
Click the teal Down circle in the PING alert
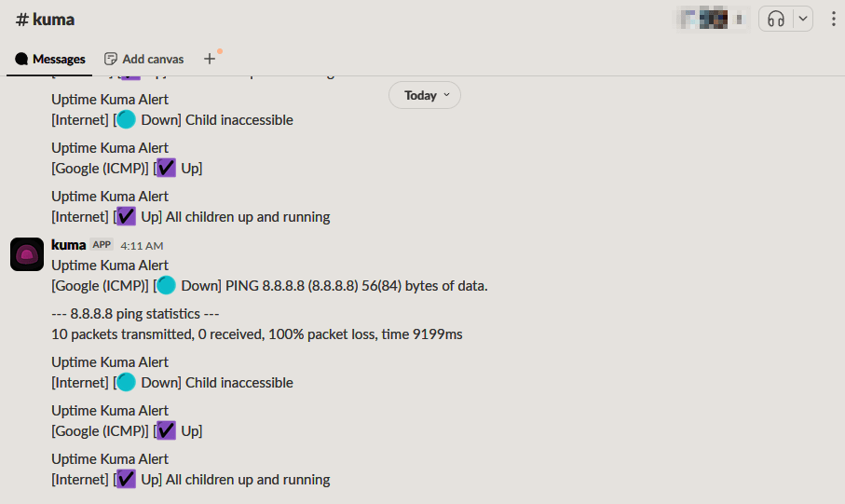click(166, 285)
